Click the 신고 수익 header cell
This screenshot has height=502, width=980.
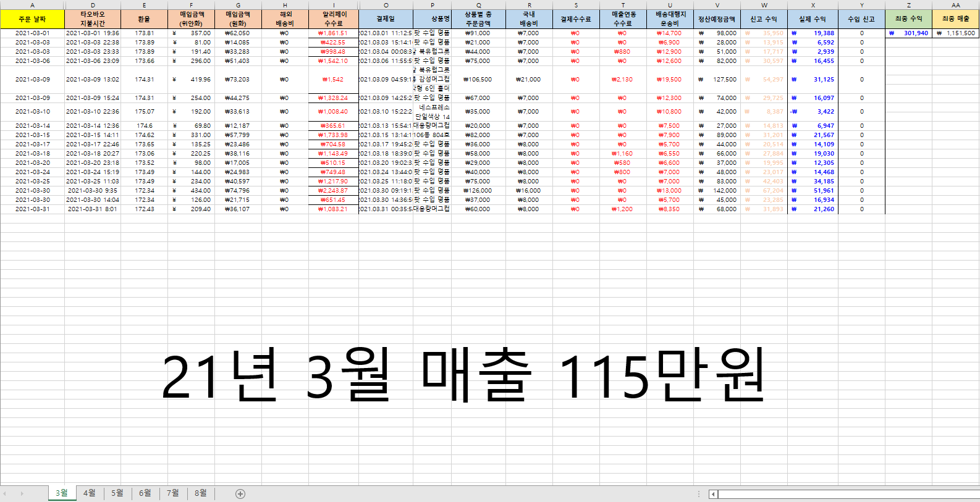point(764,19)
